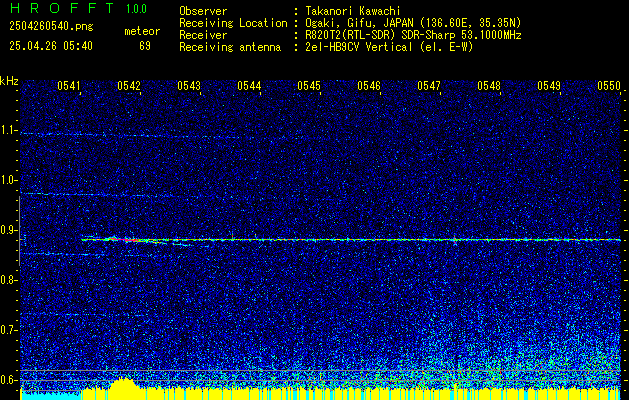The image size is (629, 400).
Task: Click the 1.1 kHz axis label
Action: (9, 130)
